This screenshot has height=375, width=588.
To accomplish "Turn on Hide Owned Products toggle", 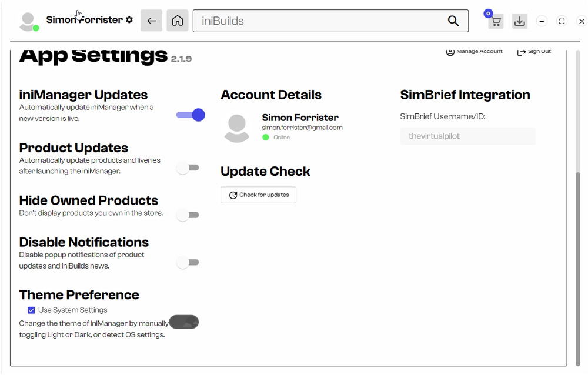I will click(x=188, y=215).
